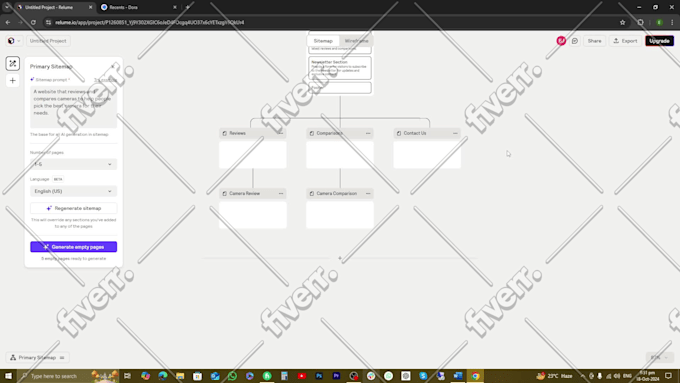This screenshot has height=383, width=680.
Task: Open the browser extensions icon
Action: 641,22
